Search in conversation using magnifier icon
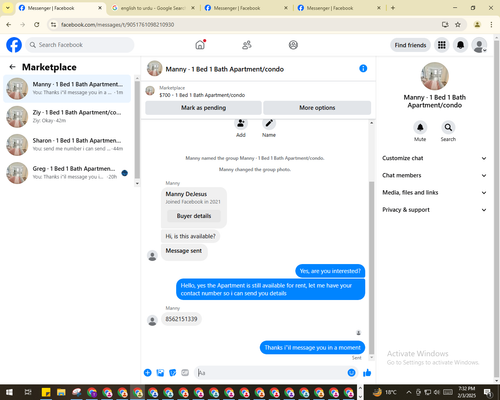Screen dimensions: 500x400 (x=448, y=127)
